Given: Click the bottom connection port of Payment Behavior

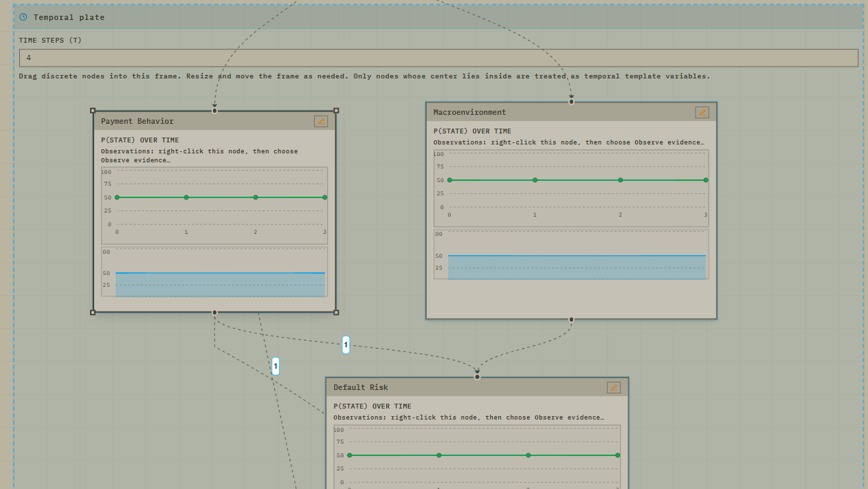Looking at the screenshot, I should pos(214,312).
